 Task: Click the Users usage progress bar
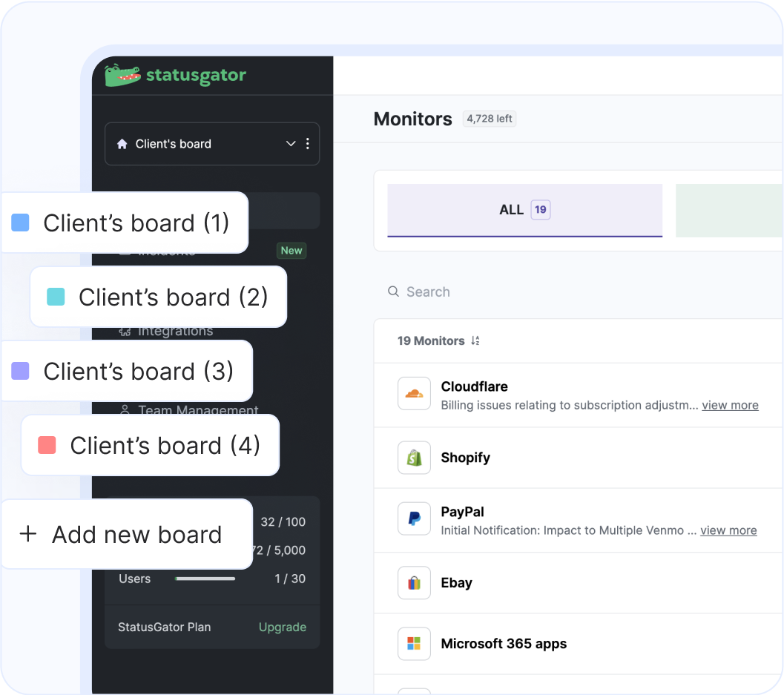(x=205, y=579)
